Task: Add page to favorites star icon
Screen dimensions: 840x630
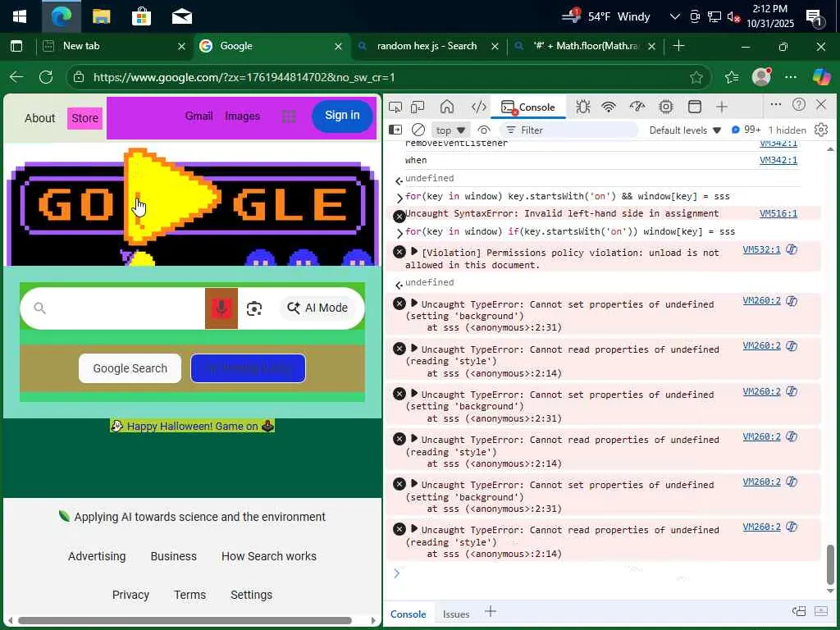Action: click(x=696, y=78)
